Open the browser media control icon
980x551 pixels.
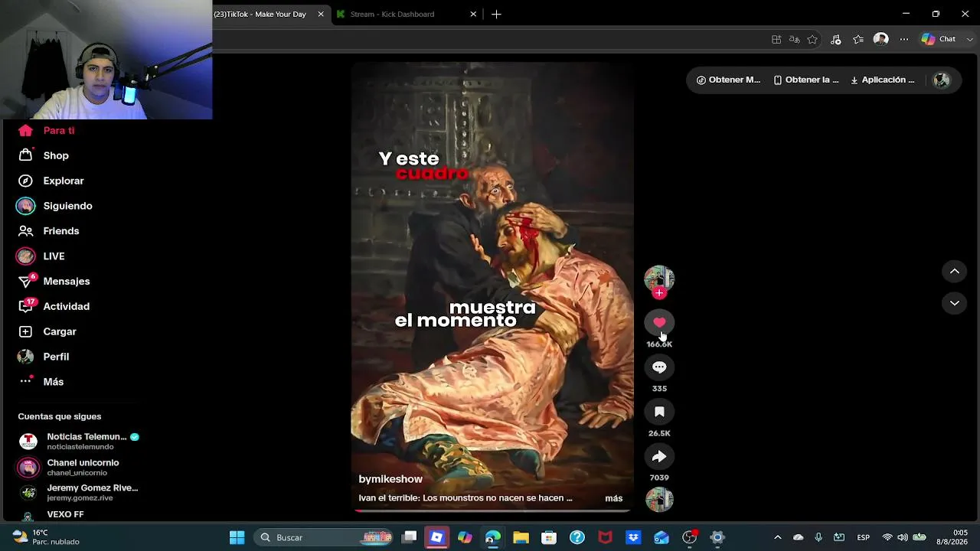(x=836, y=39)
